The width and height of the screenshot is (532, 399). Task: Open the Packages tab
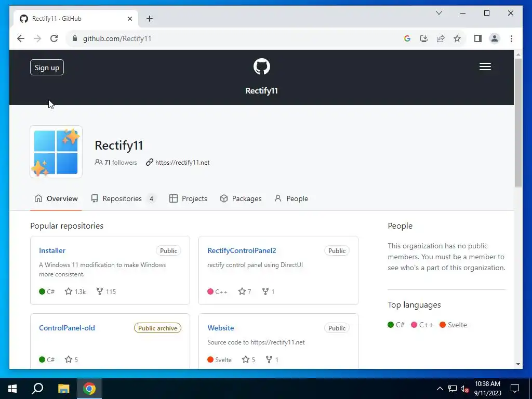tap(241, 199)
